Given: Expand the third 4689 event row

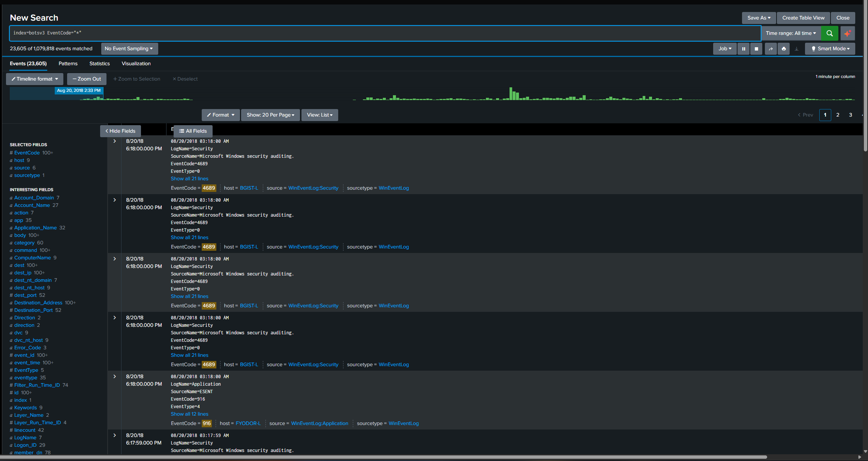Looking at the screenshot, I should (115, 259).
